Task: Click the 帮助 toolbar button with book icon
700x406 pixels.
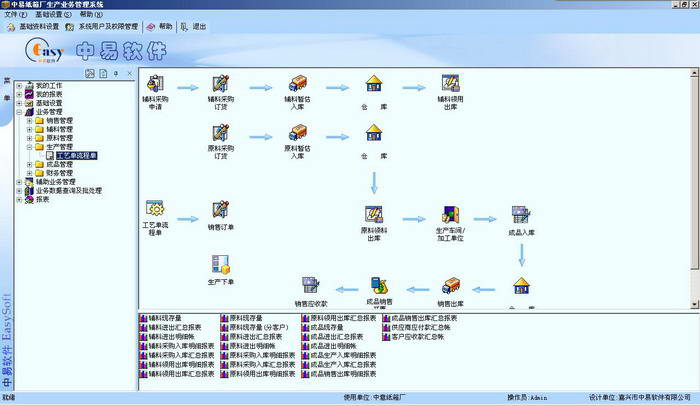Action: [160, 27]
